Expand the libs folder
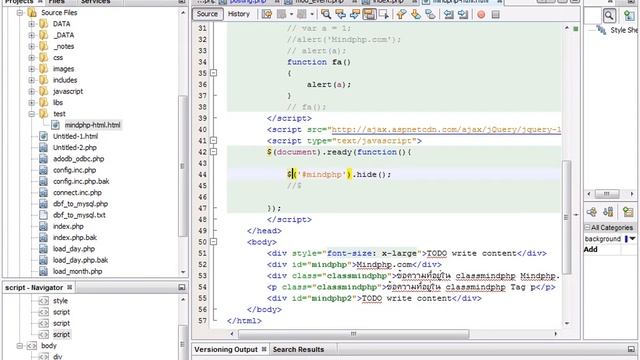Viewport: 640px width, 360px height. click(31, 102)
